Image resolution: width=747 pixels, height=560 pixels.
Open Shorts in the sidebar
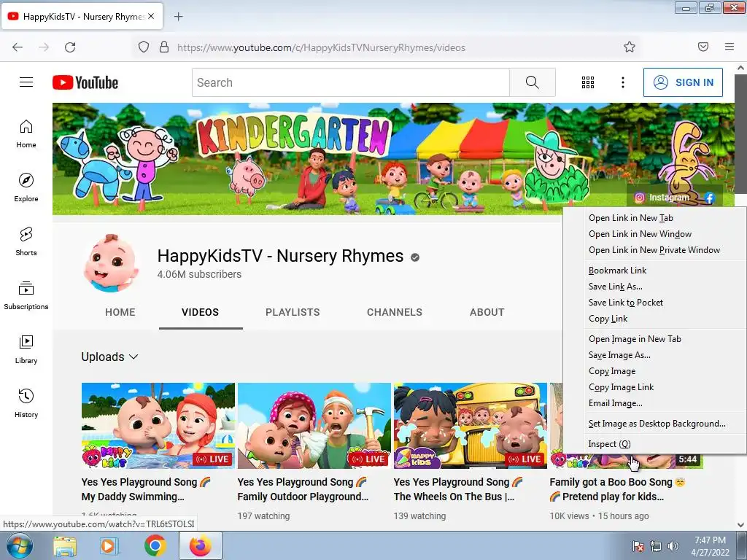(x=26, y=241)
